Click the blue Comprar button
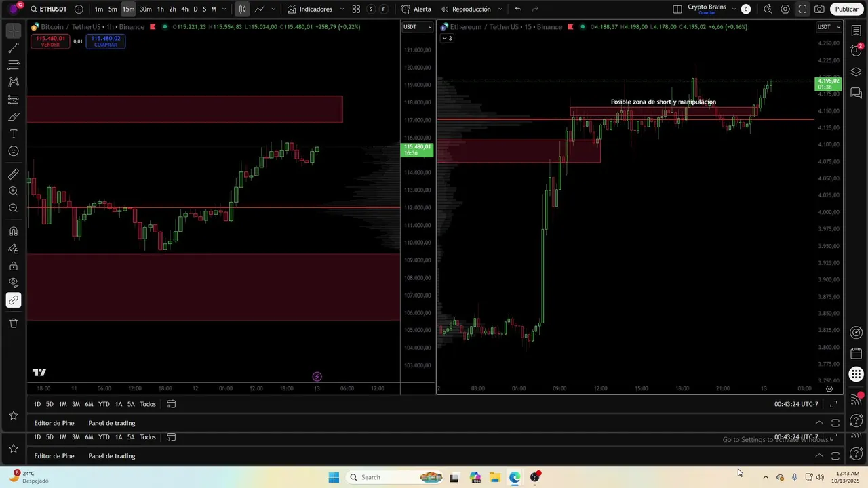This screenshot has width=868, height=488. pos(106,41)
